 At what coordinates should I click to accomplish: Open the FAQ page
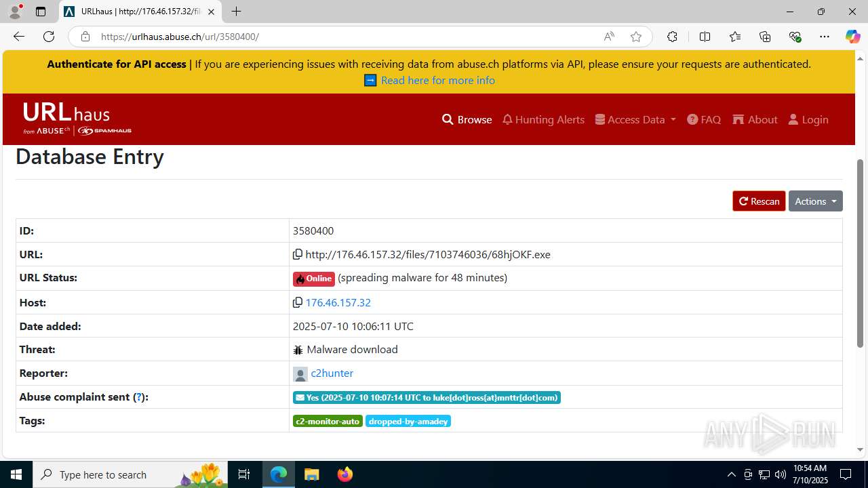click(x=704, y=119)
